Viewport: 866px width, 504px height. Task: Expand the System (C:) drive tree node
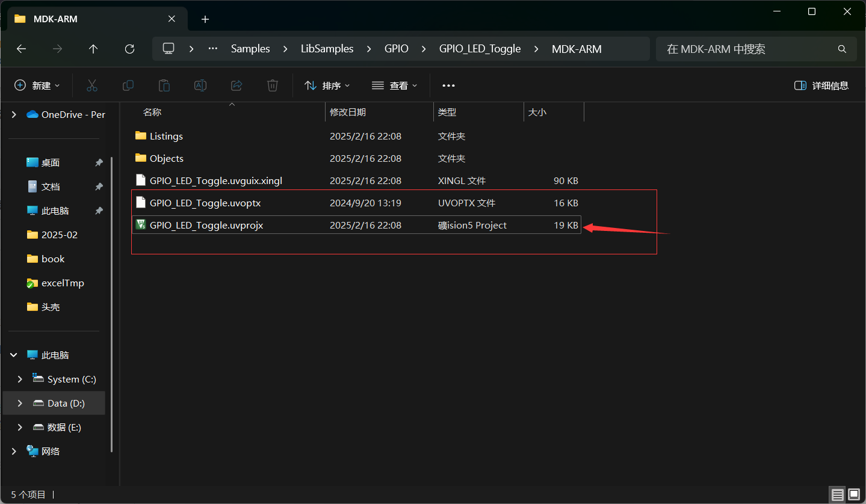[20, 379]
